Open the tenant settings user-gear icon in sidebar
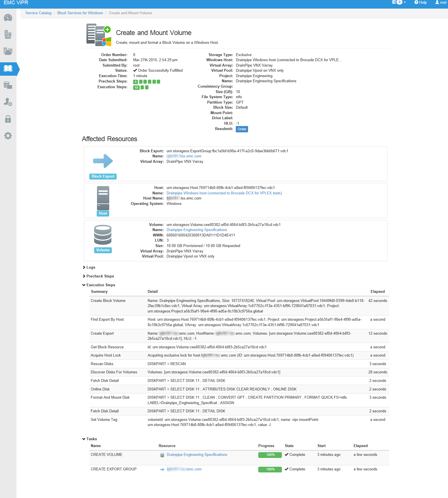This screenshot has width=448, height=498. click(x=8, y=102)
